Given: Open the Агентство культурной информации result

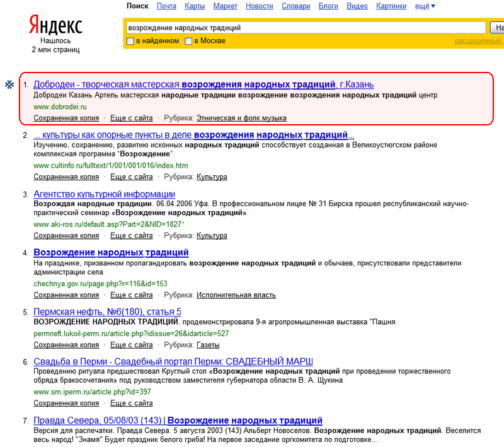Looking at the screenshot, I should coord(104,194).
